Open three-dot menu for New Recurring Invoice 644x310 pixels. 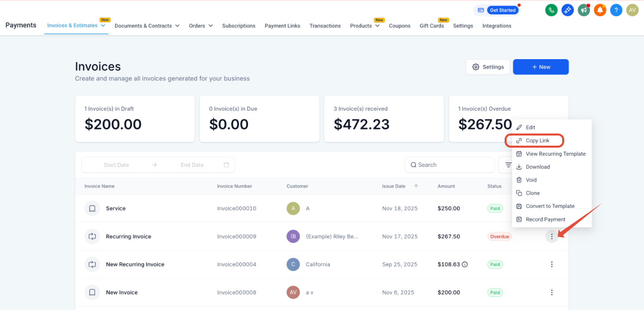pyautogui.click(x=552, y=264)
